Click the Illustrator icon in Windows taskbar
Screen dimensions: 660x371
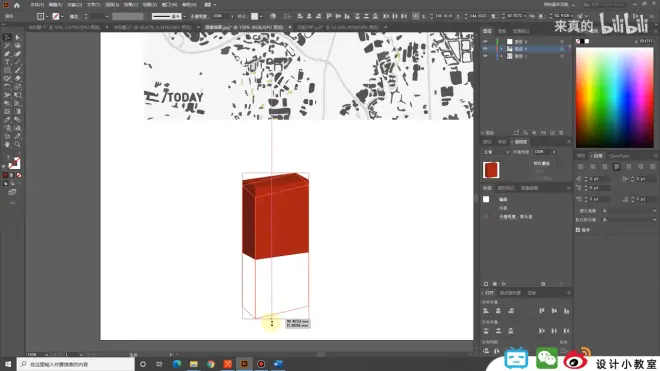click(244, 364)
